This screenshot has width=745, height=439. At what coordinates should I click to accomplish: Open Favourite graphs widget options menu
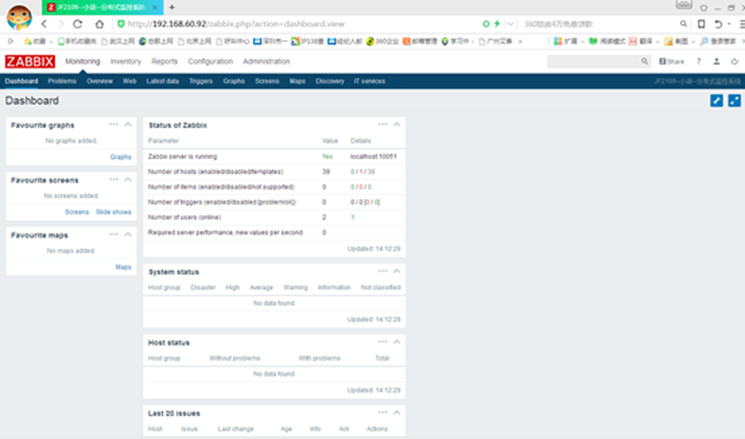point(114,124)
